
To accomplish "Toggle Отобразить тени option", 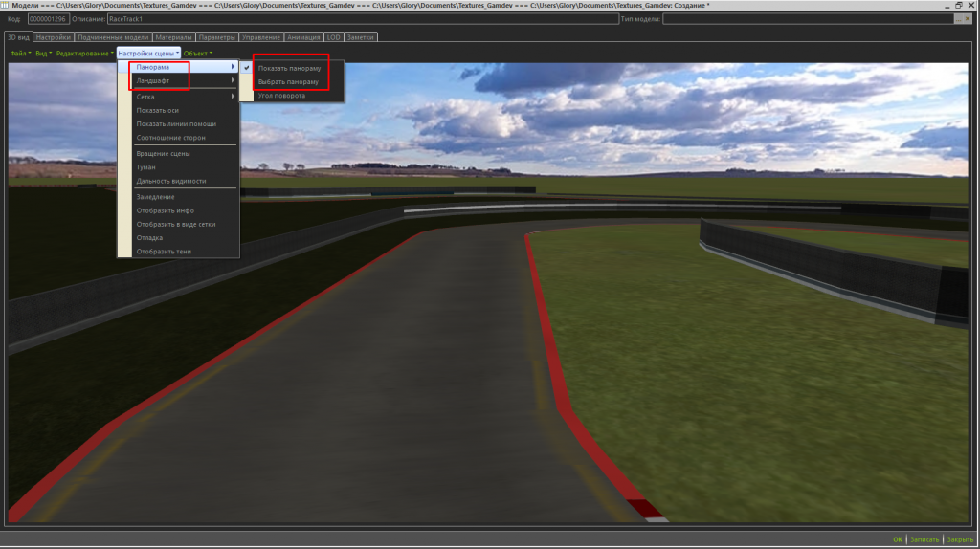I will click(179, 252).
